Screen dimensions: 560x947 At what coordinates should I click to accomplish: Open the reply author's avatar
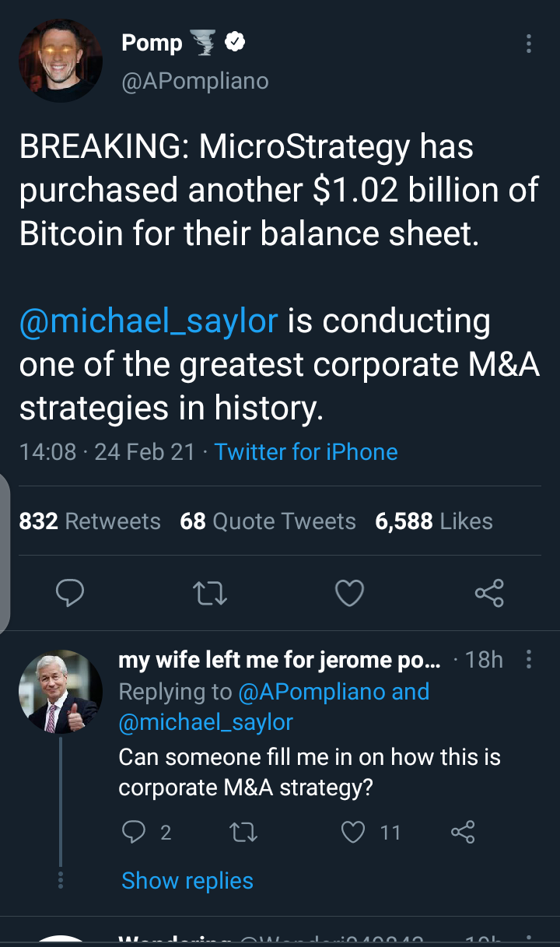click(x=61, y=692)
